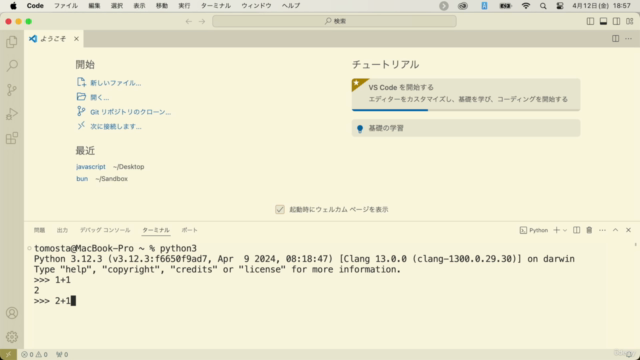Open recent folder javascript
640x360 pixels.
click(x=91, y=167)
